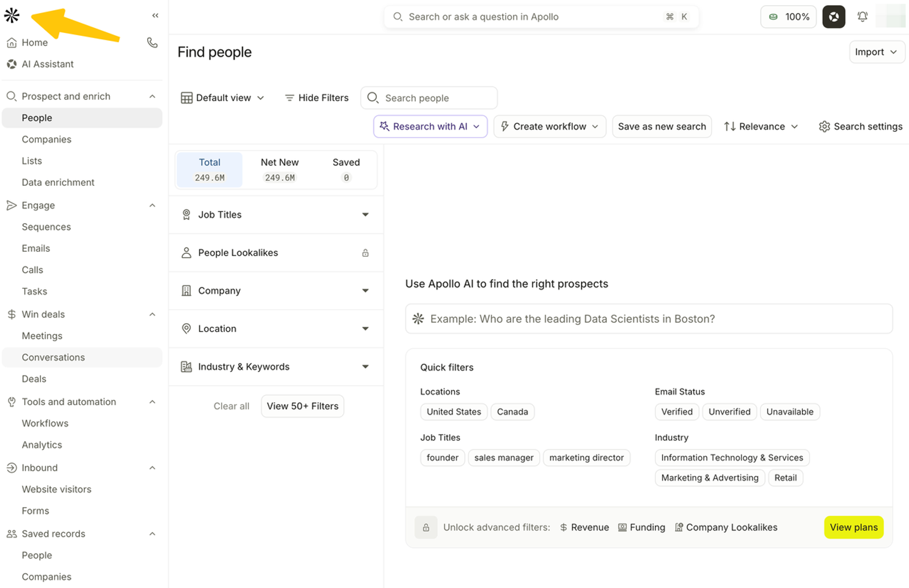
Task: Go to Companies under Prospect and enrich
Action: pos(47,140)
